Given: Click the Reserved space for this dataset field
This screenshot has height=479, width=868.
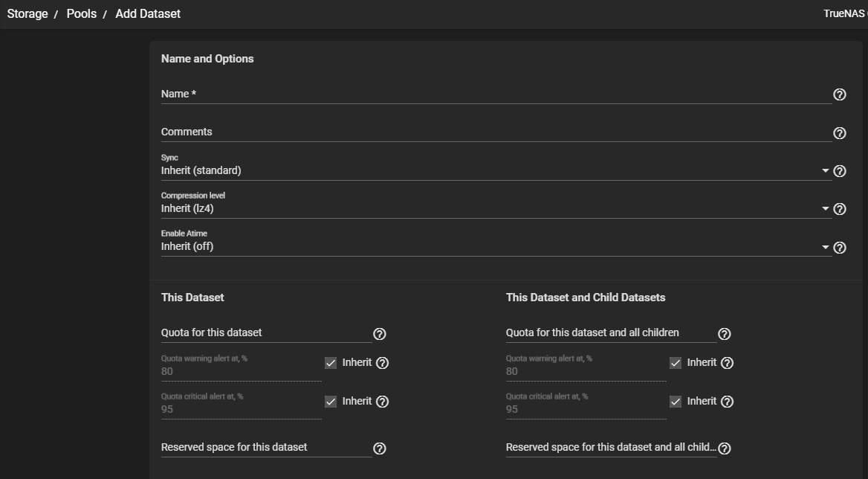Looking at the screenshot, I should pos(265,447).
